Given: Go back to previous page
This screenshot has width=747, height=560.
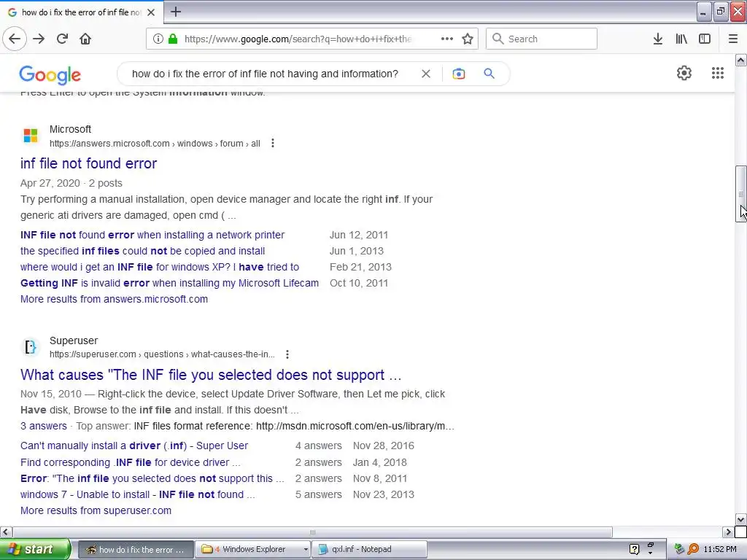Looking at the screenshot, I should 15,39.
